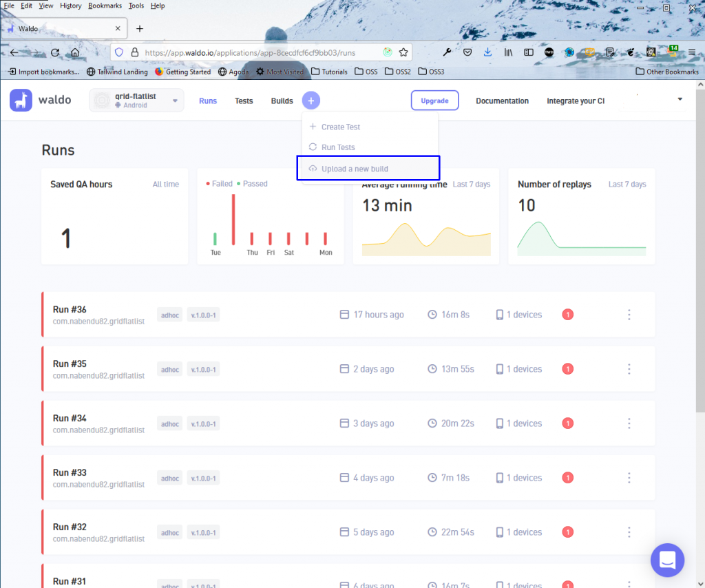Click the wrench developer tools icon

pyautogui.click(x=447, y=52)
